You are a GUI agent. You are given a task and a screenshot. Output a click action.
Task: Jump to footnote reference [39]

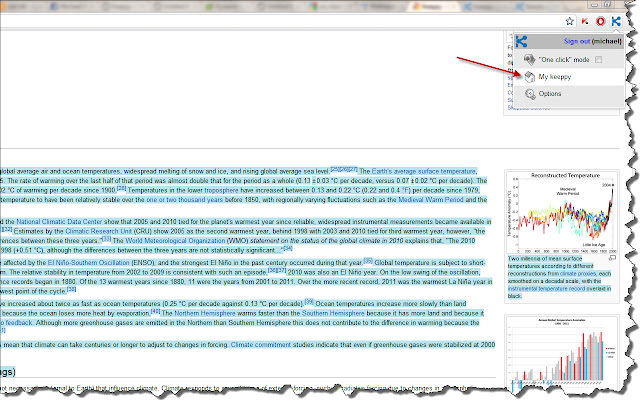(x=309, y=301)
